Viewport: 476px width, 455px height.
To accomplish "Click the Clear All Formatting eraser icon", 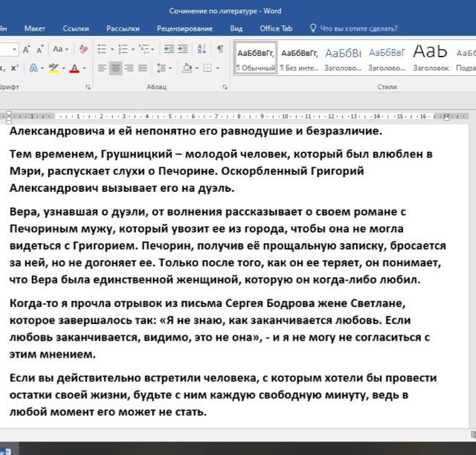I will tap(83, 49).
